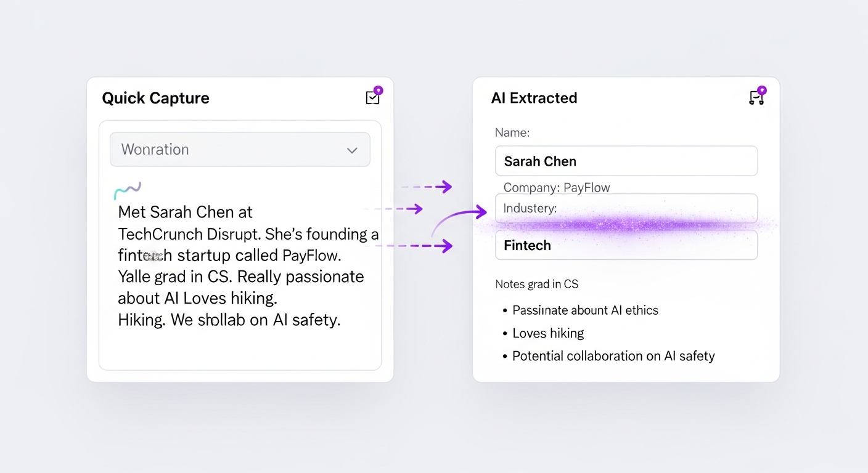
Task: Select the Sarah Chen name field
Action: (626, 161)
